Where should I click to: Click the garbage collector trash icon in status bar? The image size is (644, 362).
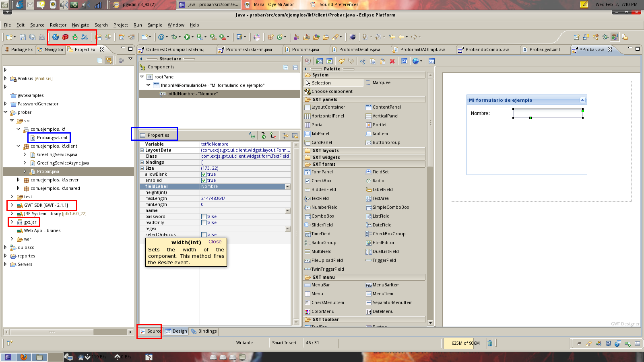point(490,343)
